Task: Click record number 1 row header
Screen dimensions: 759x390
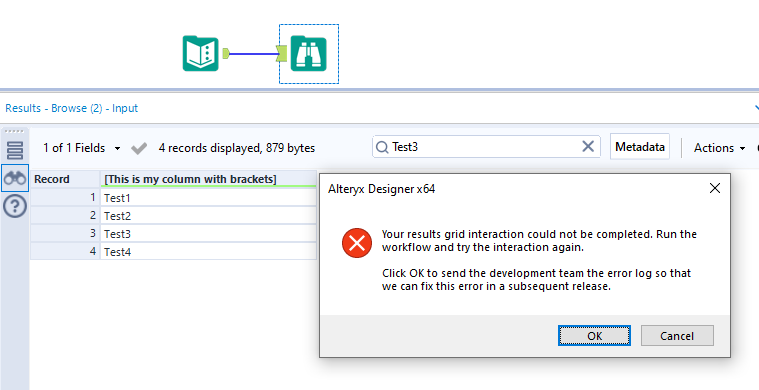Action: (x=65, y=197)
